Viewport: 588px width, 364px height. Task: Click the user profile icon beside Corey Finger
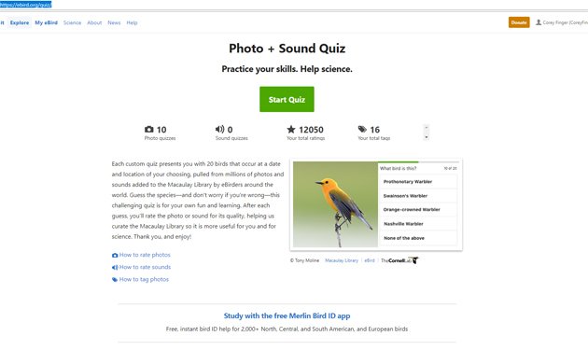[x=539, y=22]
